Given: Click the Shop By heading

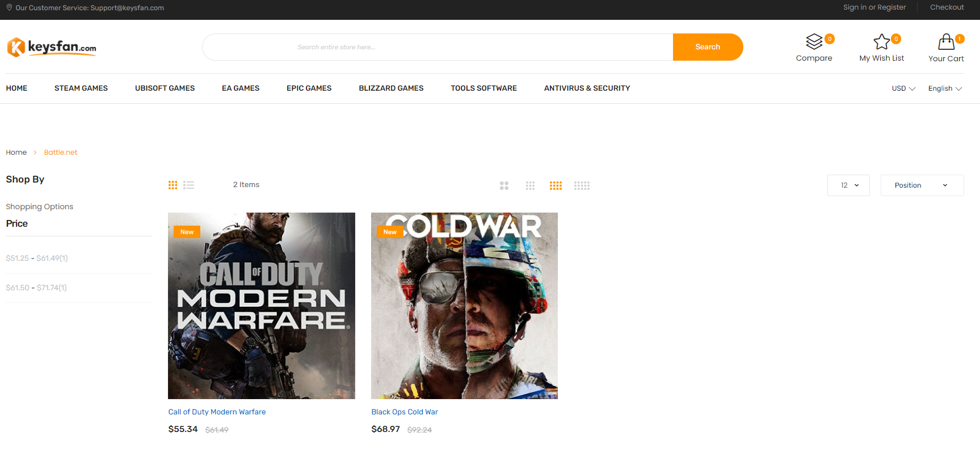Looking at the screenshot, I should coord(25,180).
